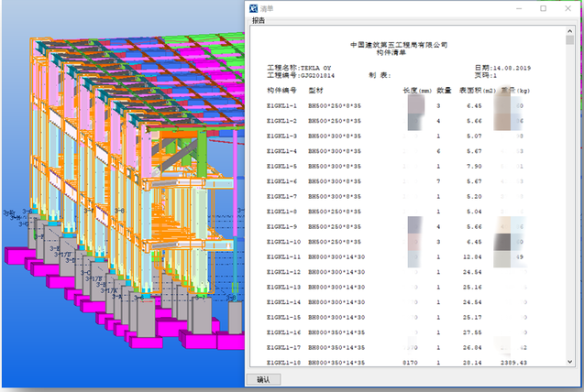
Task: Click the date 日期:14.08.2019
Action: tap(502, 68)
